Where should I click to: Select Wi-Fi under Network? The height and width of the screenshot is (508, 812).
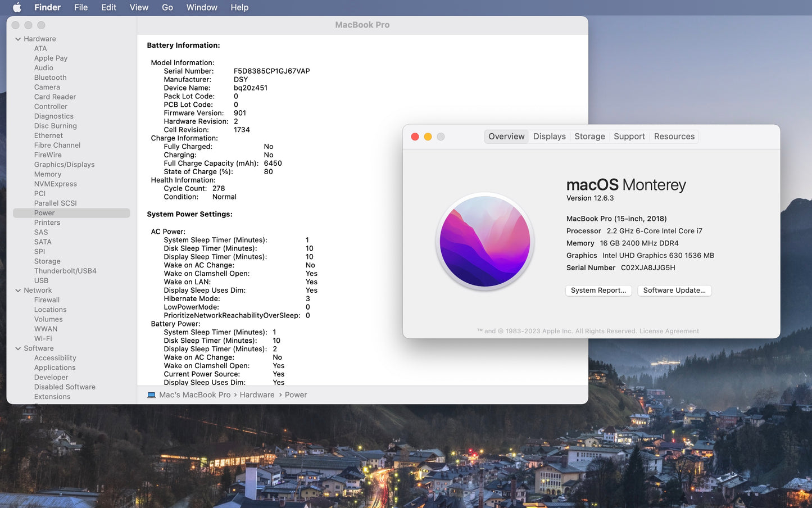click(43, 339)
